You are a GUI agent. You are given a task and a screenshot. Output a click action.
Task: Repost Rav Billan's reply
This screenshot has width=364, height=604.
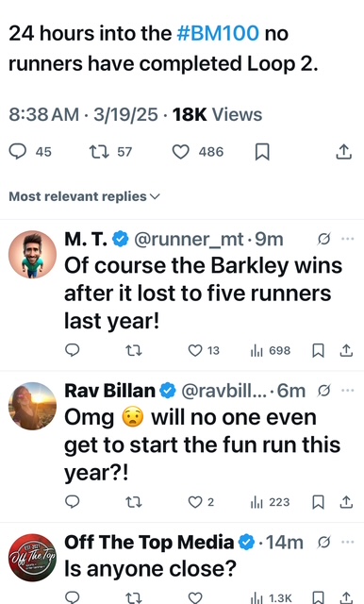point(134,502)
